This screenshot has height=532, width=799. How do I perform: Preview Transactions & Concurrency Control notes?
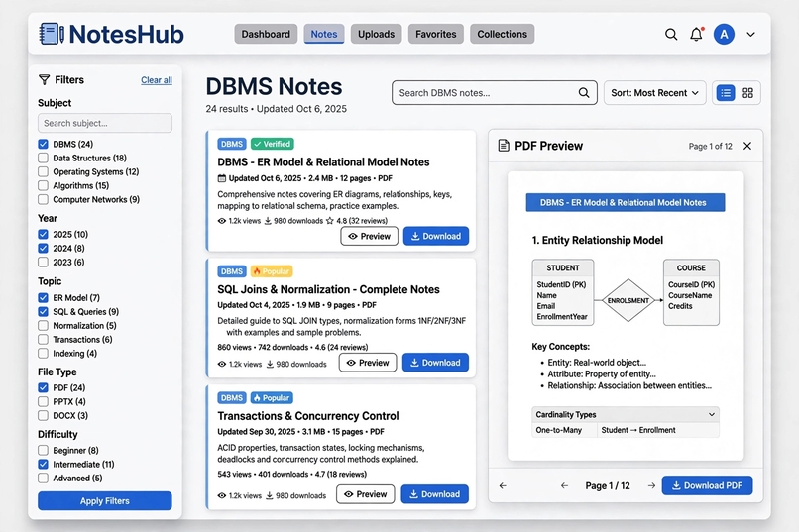366,494
